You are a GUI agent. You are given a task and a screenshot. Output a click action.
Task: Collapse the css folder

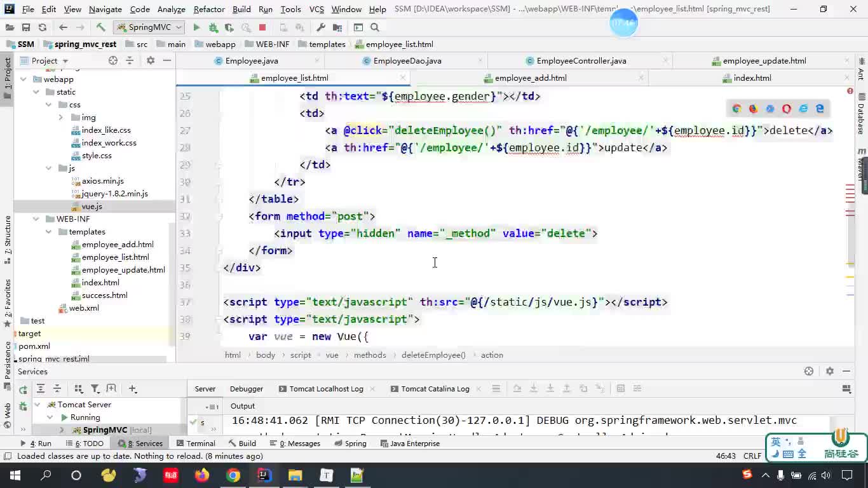49,105
